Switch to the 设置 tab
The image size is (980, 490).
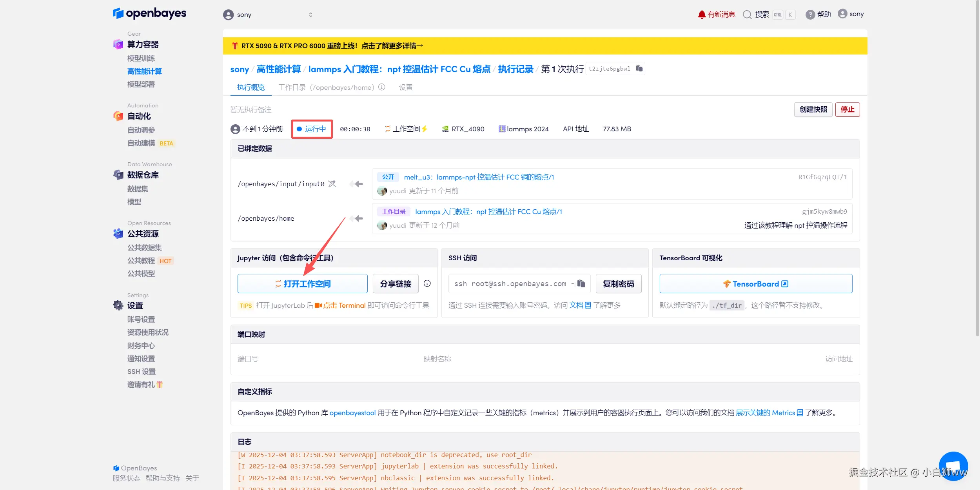click(405, 87)
